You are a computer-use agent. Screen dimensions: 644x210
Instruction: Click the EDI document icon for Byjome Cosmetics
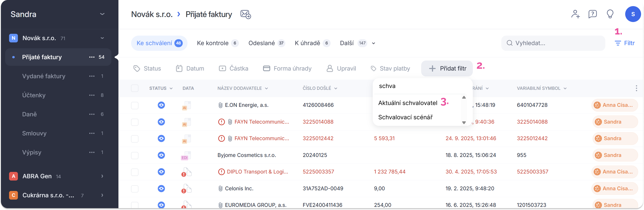pyautogui.click(x=186, y=155)
